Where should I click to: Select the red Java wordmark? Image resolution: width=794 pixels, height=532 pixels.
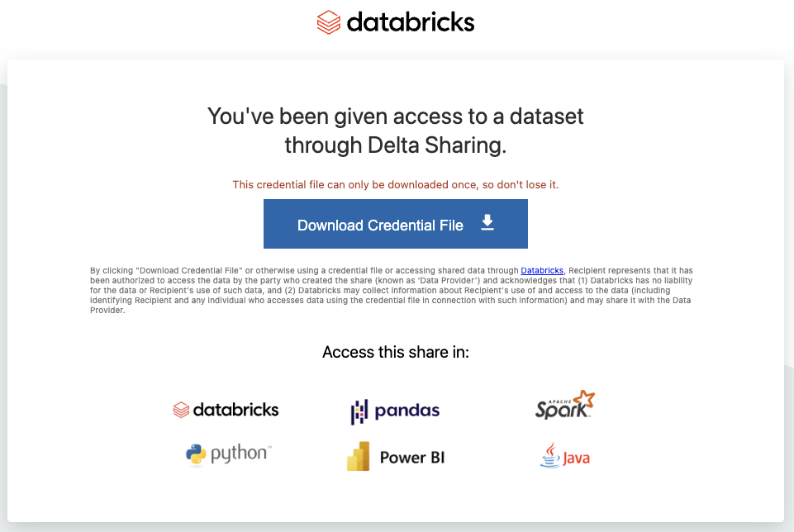(576, 458)
